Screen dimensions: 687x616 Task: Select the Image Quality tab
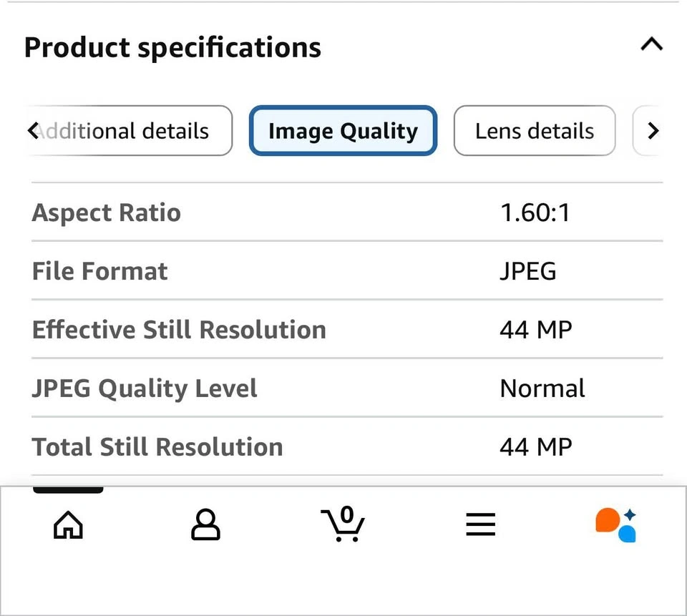(x=343, y=131)
